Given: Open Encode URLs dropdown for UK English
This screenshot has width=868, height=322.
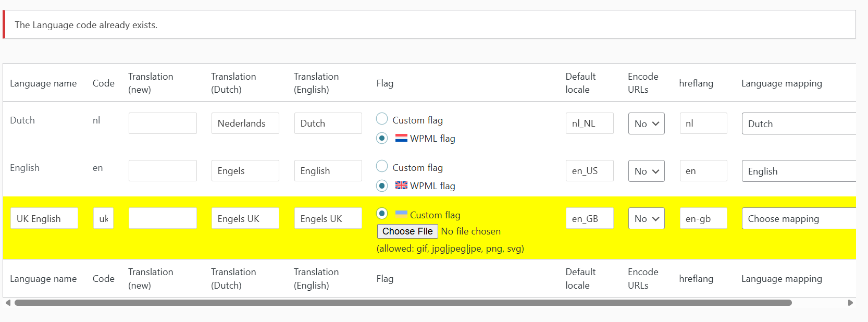Looking at the screenshot, I should pos(646,218).
